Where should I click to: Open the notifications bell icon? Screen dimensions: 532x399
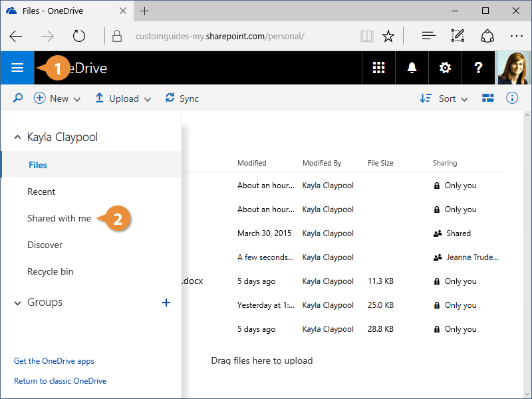point(412,68)
